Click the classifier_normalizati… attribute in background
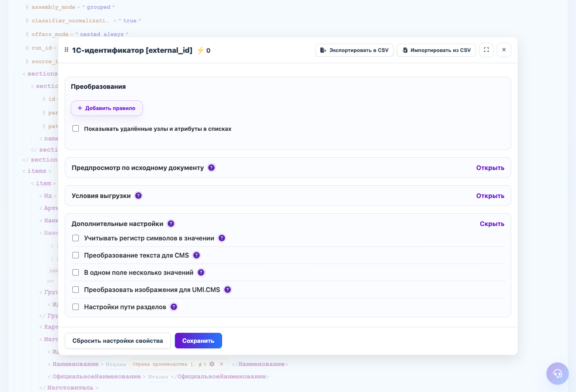This screenshot has width=576, height=392. tap(70, 20)
